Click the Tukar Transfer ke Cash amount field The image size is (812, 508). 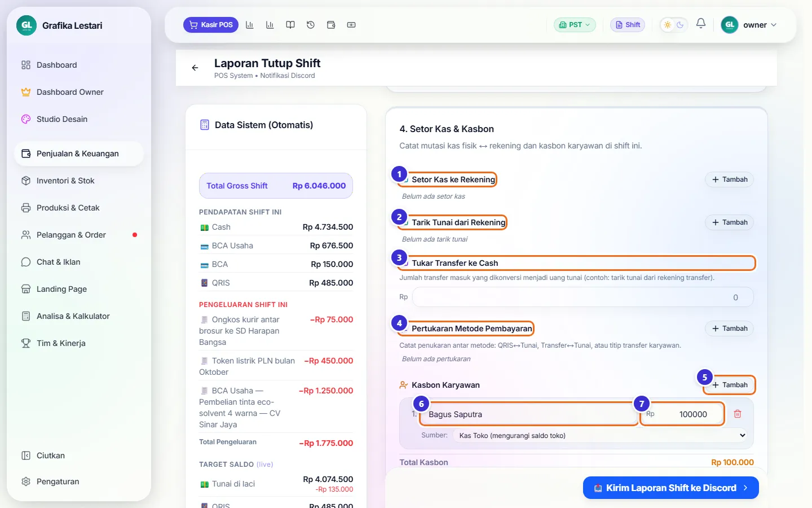[583, 297]
